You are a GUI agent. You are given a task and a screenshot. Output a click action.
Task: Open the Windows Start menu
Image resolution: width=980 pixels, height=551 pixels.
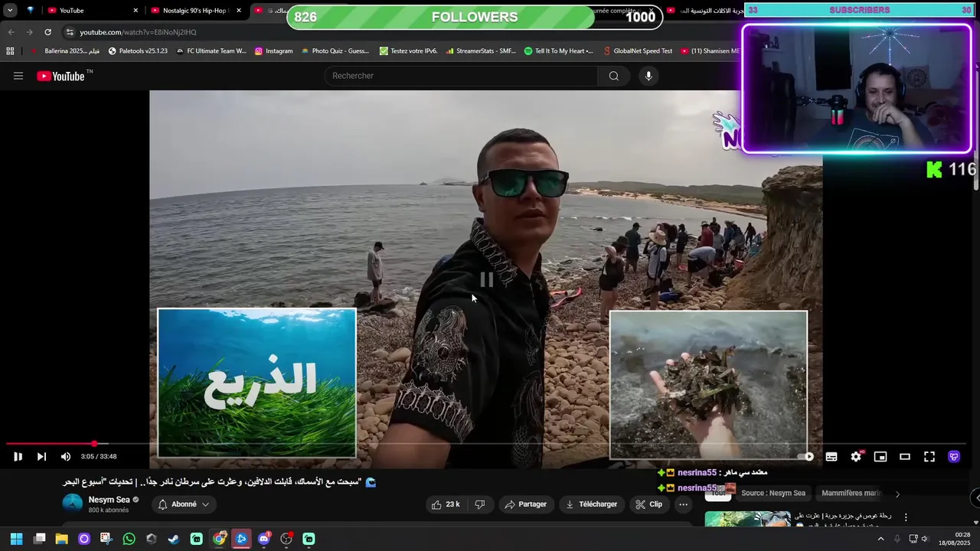tap(16, 539)
